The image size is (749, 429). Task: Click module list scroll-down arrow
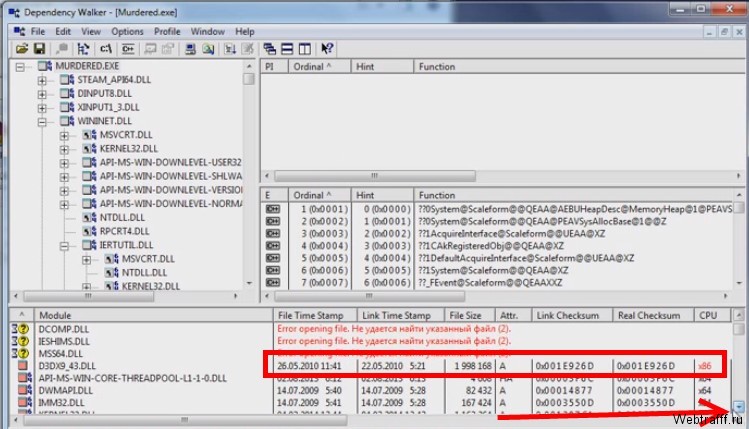(x=738, y=407)
